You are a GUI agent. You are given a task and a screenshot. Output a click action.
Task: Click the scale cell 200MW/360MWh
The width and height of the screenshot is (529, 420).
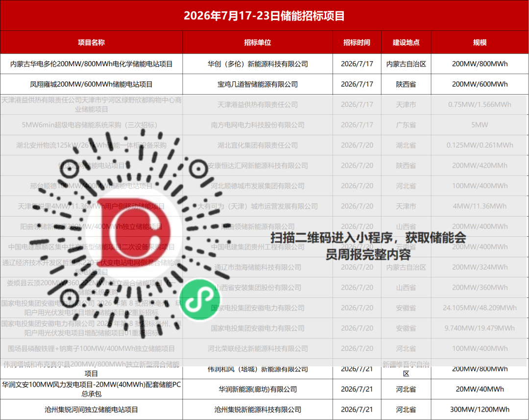click(x=480, y=288)
